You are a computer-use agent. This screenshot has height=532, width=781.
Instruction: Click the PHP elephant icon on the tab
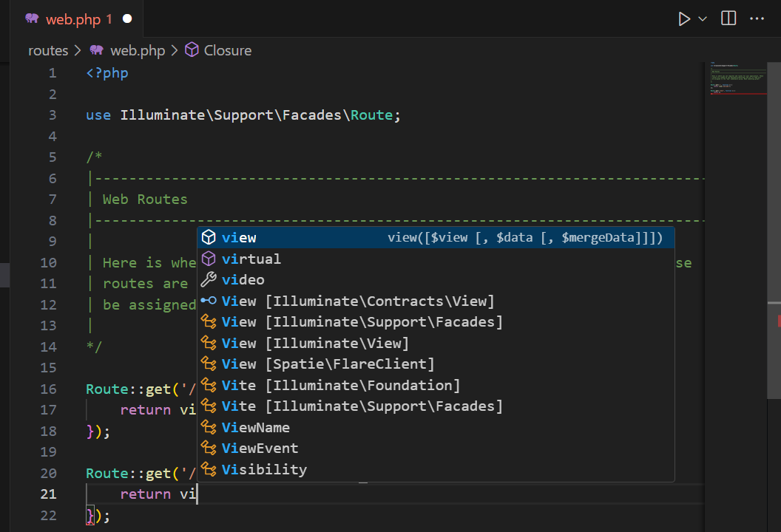pos(31,18)
